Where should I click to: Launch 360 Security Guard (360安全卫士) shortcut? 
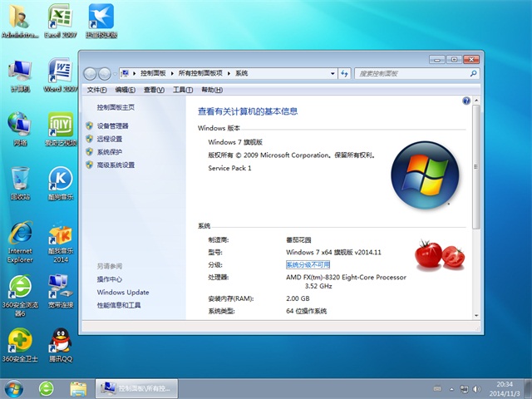click(20, 345)
